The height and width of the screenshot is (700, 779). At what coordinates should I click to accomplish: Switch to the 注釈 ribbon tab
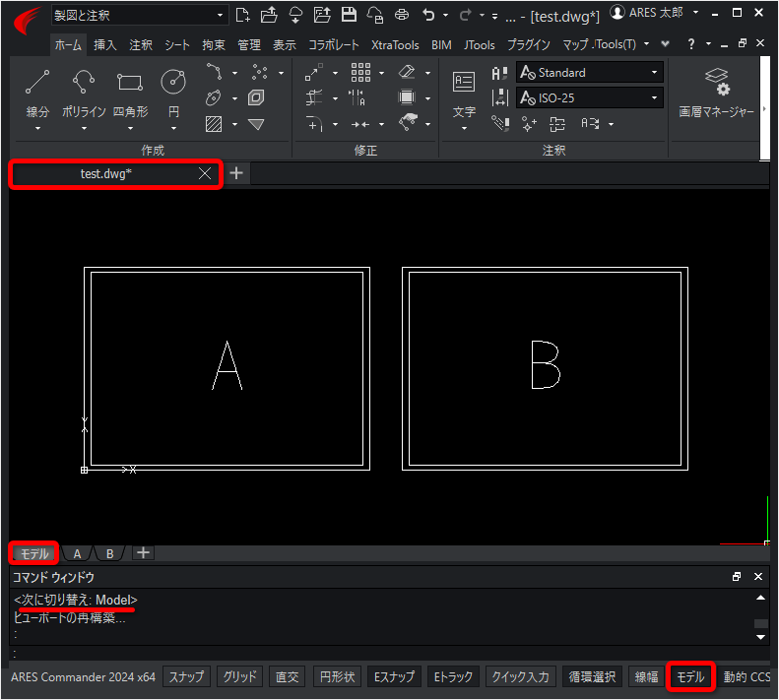tap(141, 45)
